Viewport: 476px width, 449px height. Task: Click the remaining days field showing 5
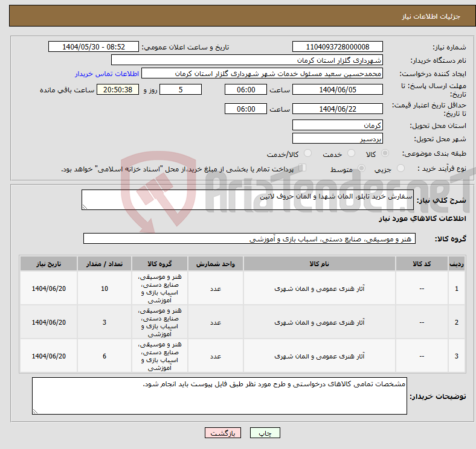click(181, 89)
